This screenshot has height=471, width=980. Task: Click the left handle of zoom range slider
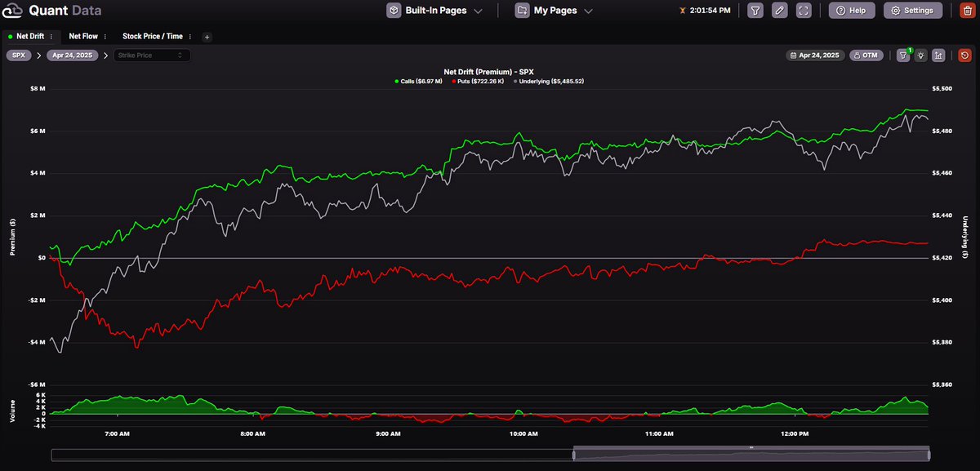[x=573, y=455]
